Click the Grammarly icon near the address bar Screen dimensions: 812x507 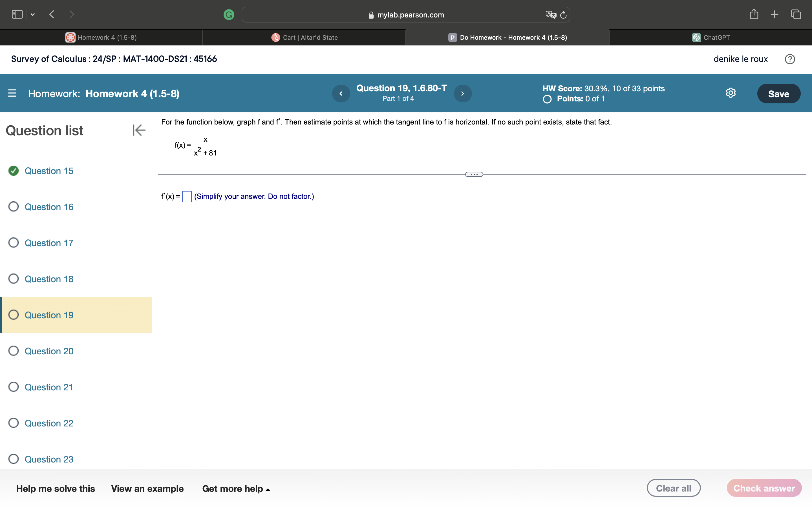point(229,14)
